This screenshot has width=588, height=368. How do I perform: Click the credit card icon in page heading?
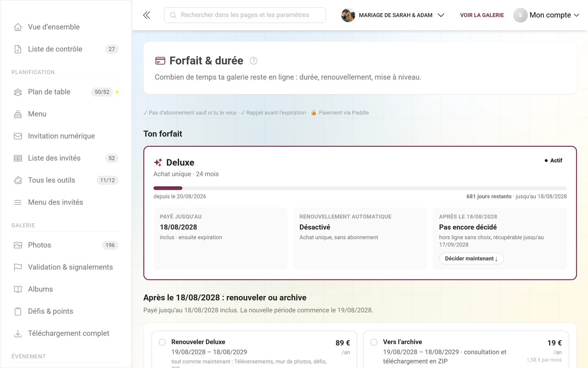click(x=160, y=61)
